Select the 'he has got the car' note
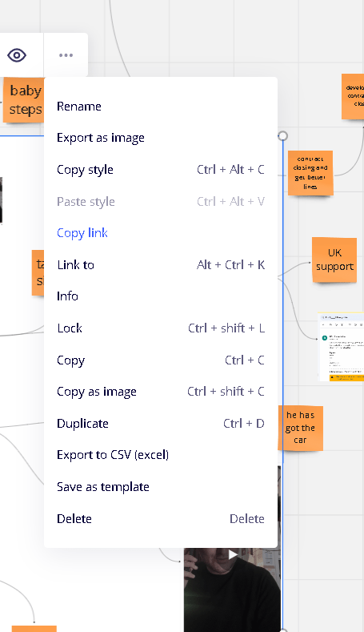This screenshot has width=364, height=632. (300, 428)
